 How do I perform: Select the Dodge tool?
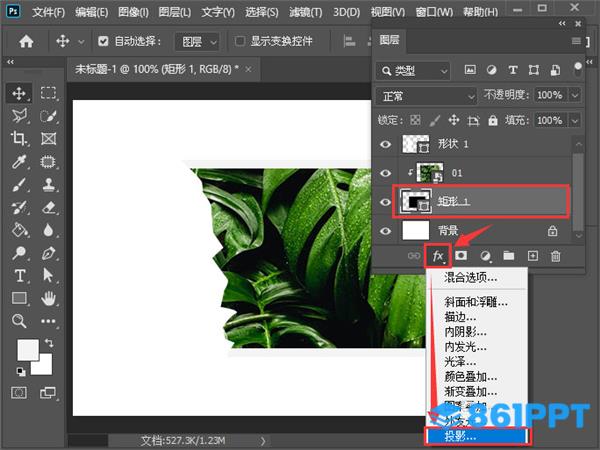19,253
